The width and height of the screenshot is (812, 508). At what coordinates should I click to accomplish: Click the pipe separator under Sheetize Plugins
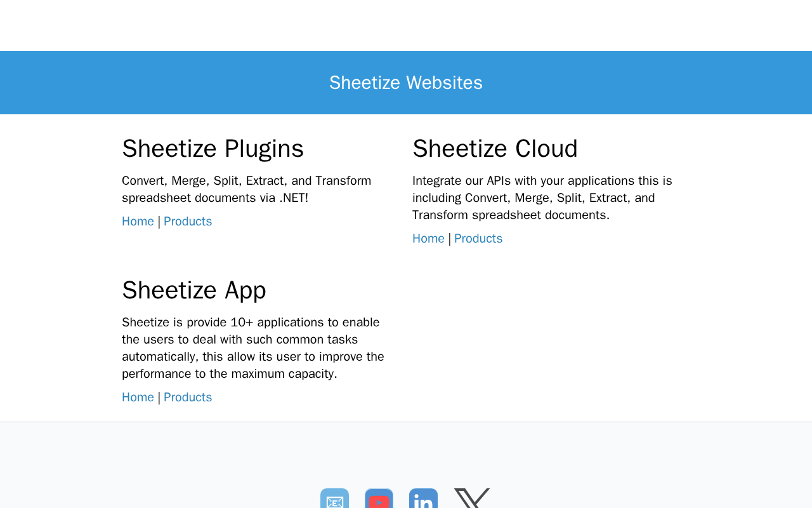click(159, 222)
